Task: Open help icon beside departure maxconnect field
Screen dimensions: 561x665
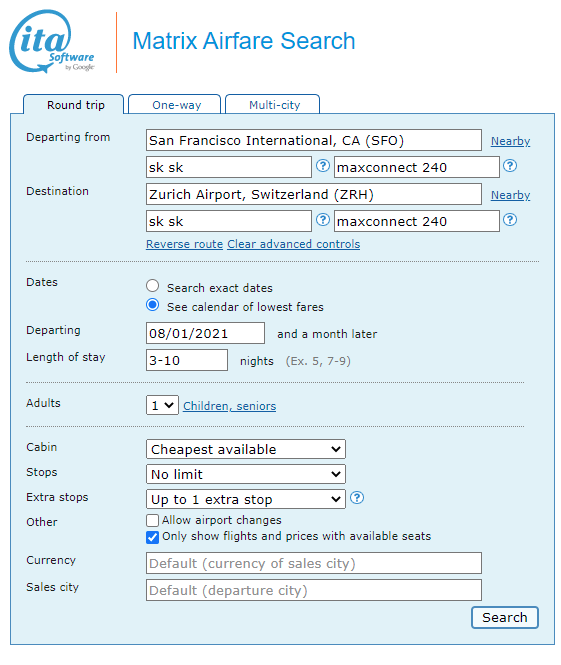Action: click(x=510, y=166)
